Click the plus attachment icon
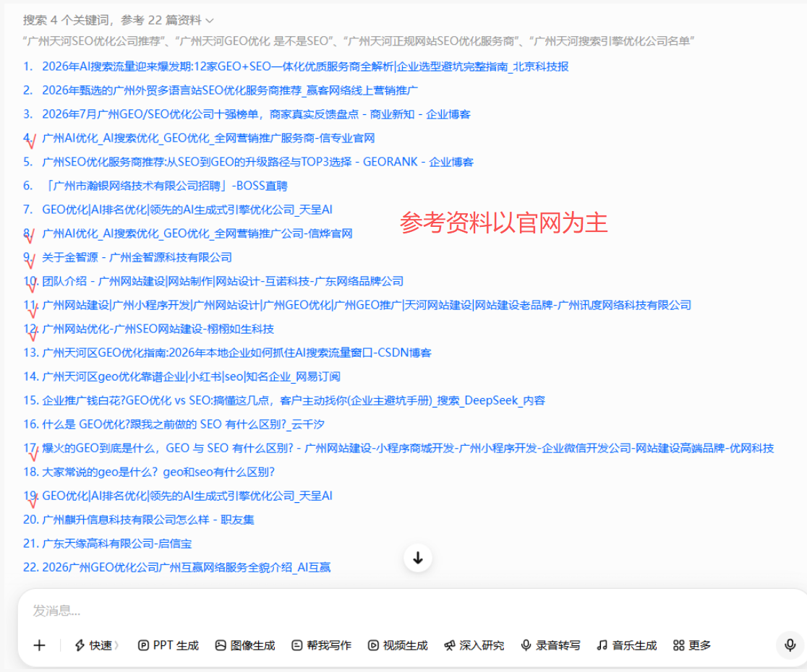The height and width of the screenshot is (672, 807). tap(40, 645)
